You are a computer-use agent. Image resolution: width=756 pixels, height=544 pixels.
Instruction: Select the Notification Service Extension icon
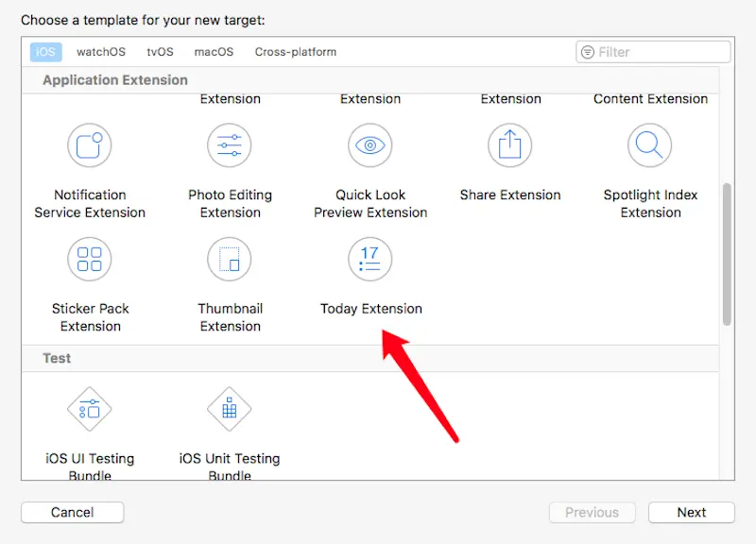[90, 145]
